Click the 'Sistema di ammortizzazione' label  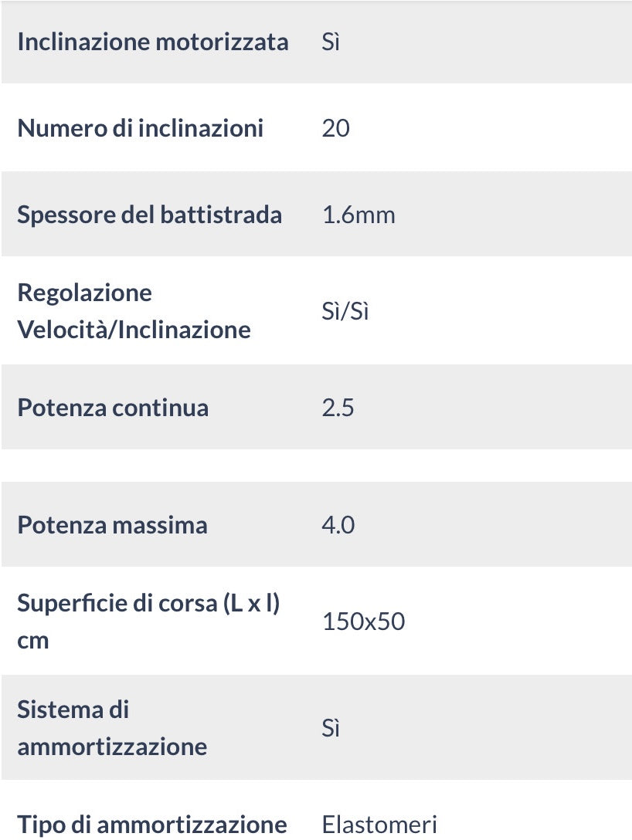pyautogui.click(x=112, y=728)
